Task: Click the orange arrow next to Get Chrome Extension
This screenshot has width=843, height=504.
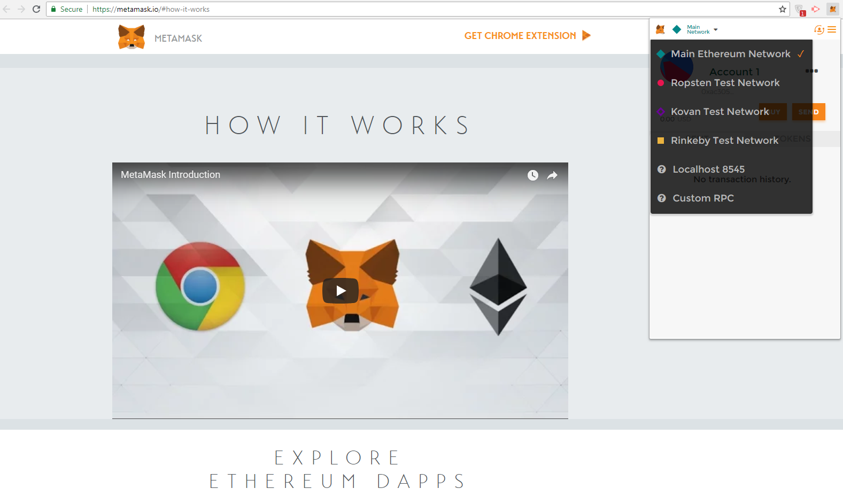Action: 586,36
